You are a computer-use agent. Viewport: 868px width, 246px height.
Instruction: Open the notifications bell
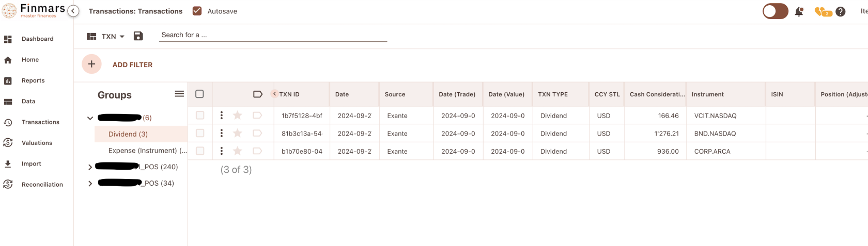tap(799, 11)
